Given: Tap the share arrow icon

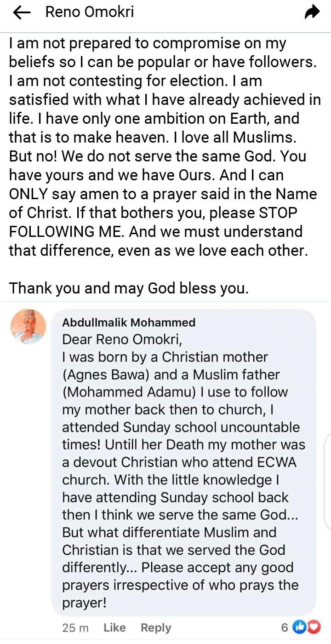Looking at the screenshot, I should coord(312,13).
